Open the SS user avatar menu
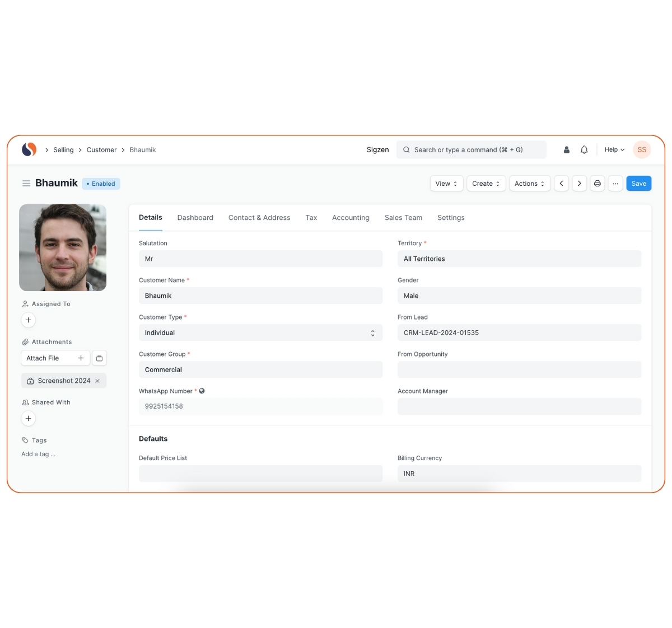 [642, 150]
